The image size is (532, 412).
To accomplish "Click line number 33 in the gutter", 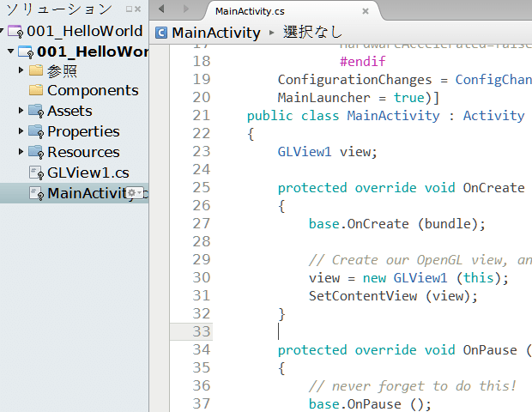I will (x=201, y=331).
